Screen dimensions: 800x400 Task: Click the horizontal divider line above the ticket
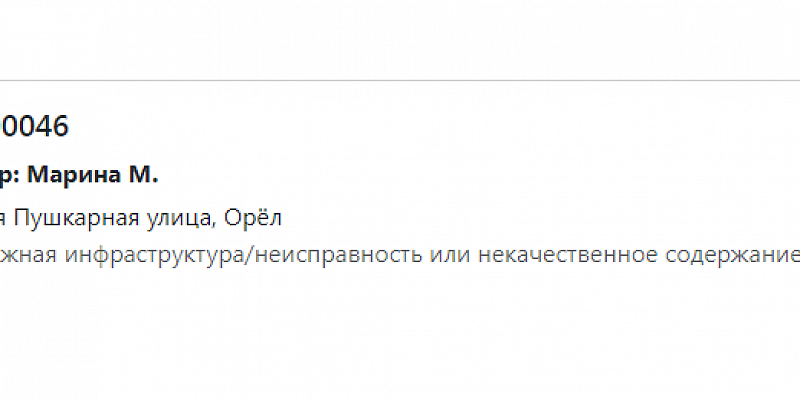[400, 80]
